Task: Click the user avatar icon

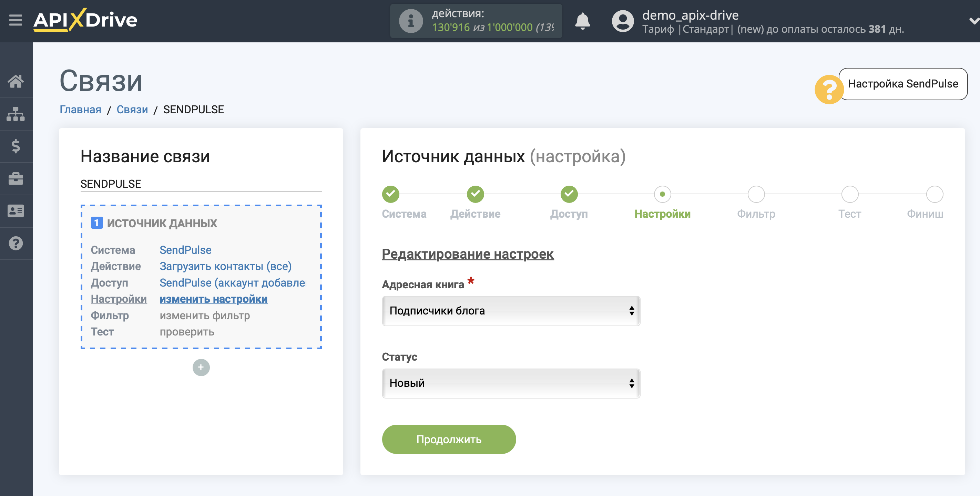Action: (622, 21)
